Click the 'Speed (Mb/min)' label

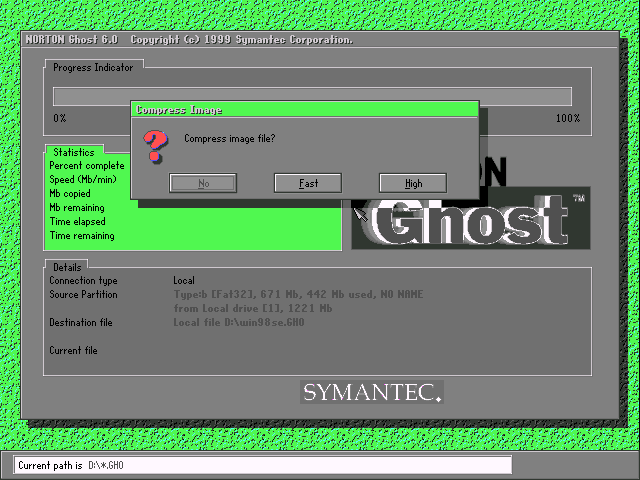[x=83, y=180]
